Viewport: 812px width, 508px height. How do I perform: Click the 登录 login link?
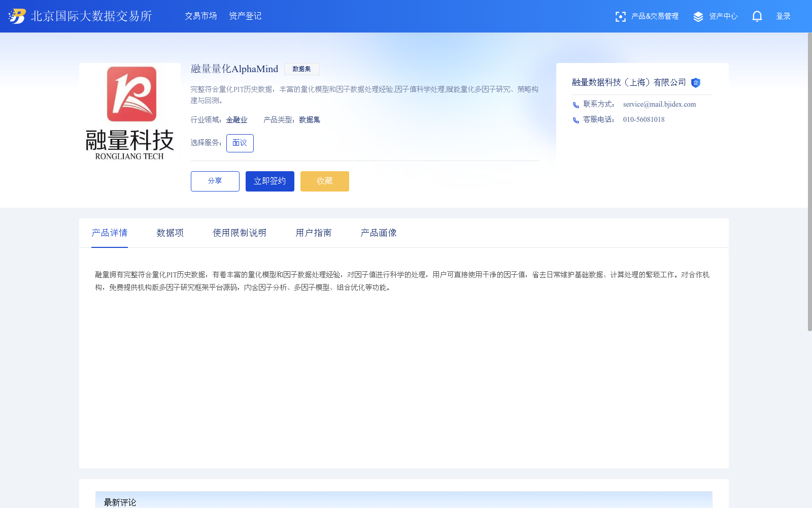click(x=784, y=16)
